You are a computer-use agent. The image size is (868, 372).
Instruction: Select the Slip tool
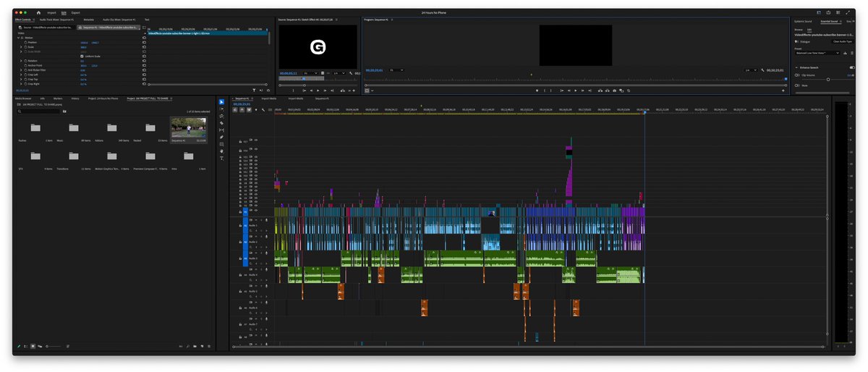pos(221,130)
